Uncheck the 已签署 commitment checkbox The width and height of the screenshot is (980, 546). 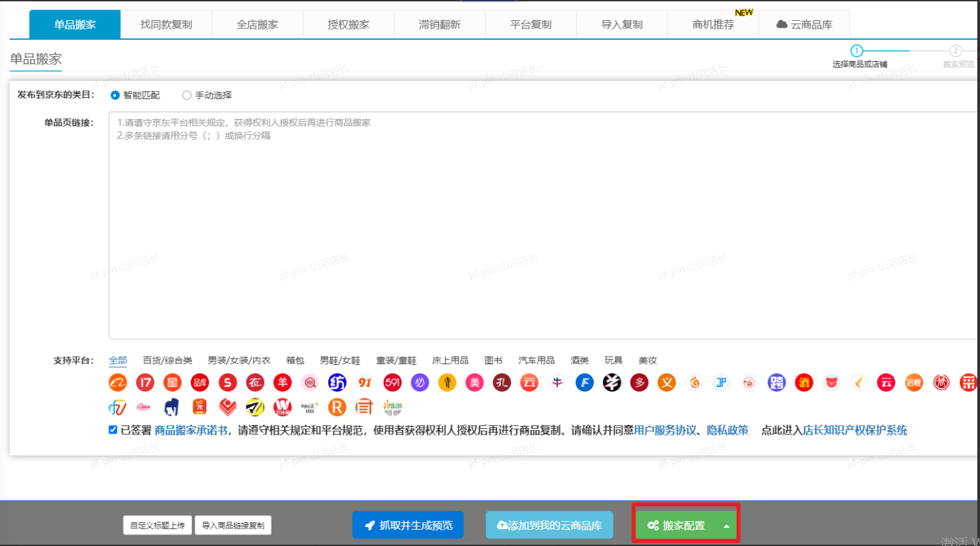[x=113, y=430]
